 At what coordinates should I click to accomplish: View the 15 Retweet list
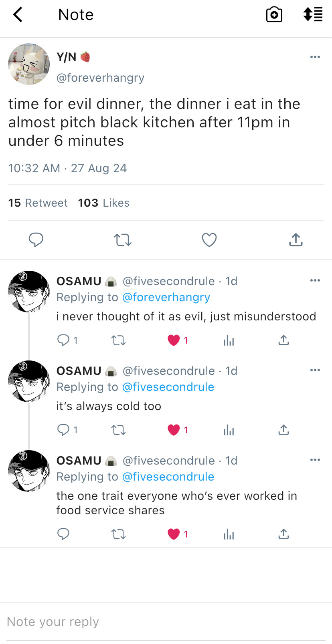coord(38,203)
